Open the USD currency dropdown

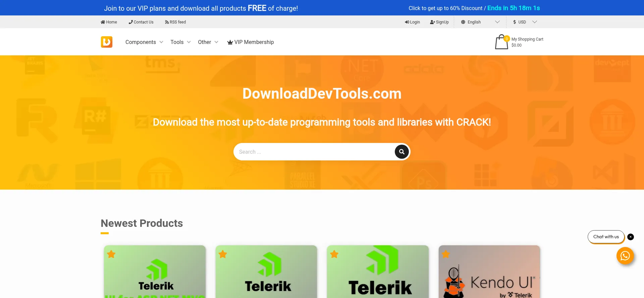click(525, 22)
